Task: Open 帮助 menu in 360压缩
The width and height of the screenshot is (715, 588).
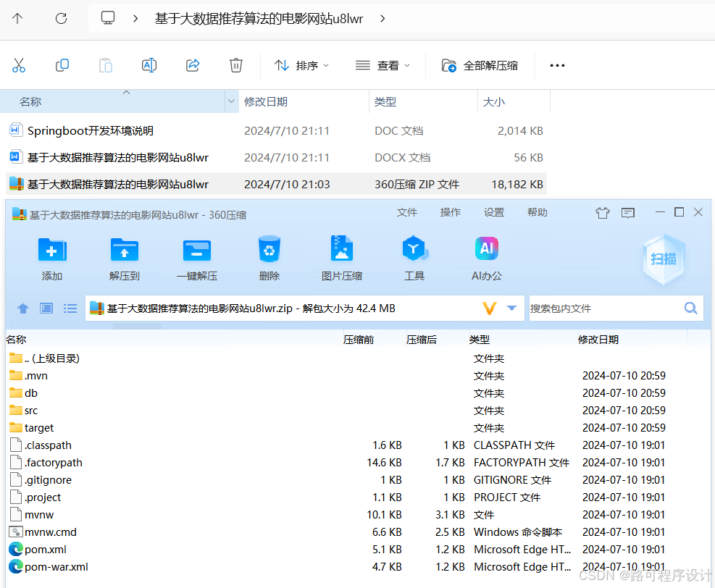Action: [538, 212]
